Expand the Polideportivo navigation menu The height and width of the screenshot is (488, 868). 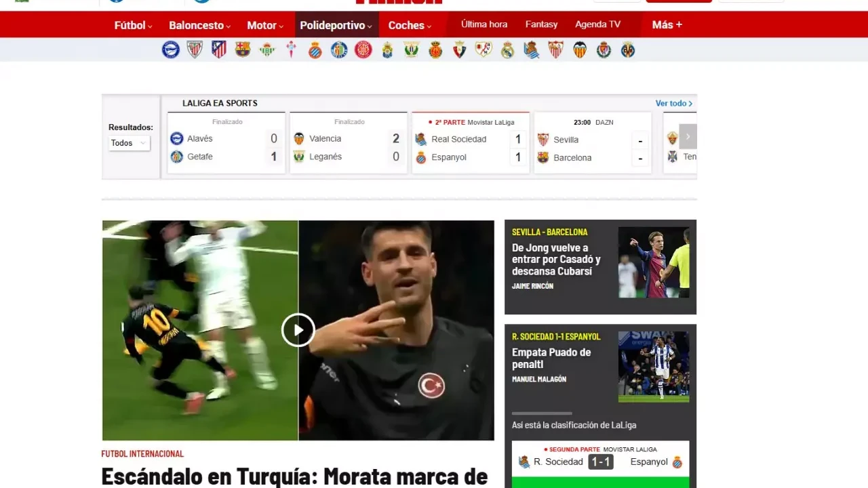pyautogui.click(x=336, y=25)
